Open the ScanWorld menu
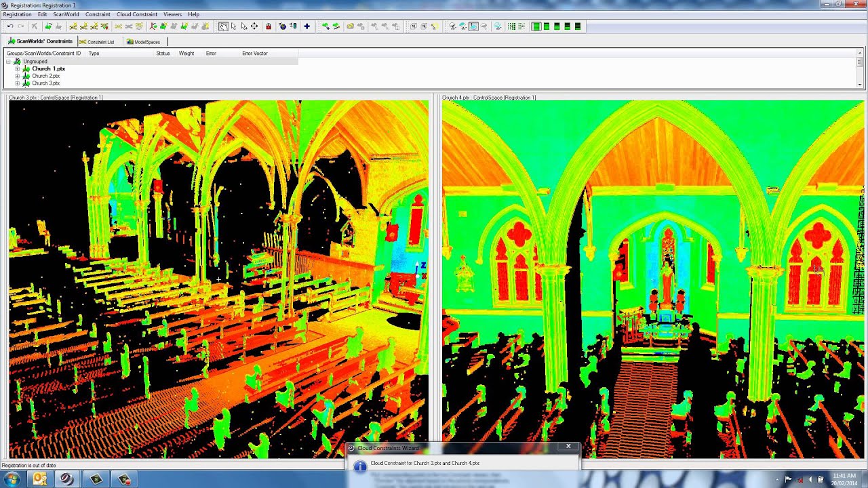The width and height of the screenshot is (868, 488). [x=66, y=14]
